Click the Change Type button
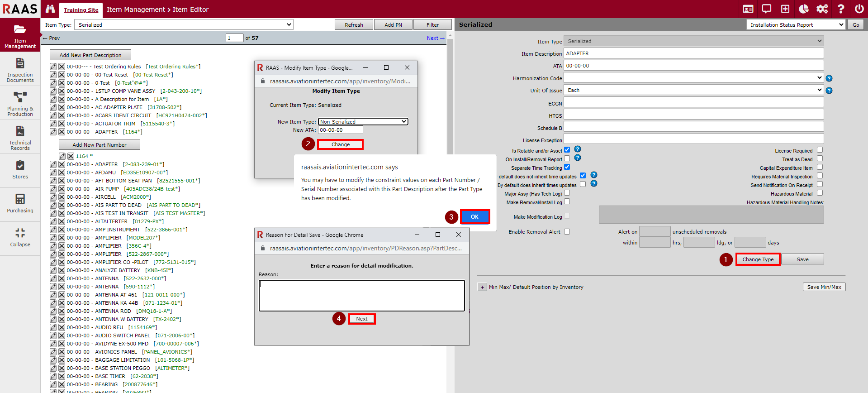The height and width of the screenshot is (393, 868). point(758,259)
